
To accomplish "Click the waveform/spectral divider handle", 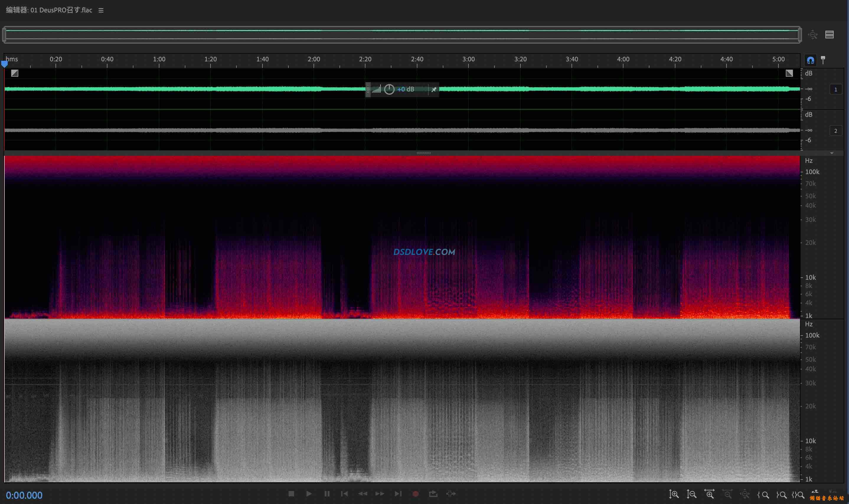I will 423,153.
